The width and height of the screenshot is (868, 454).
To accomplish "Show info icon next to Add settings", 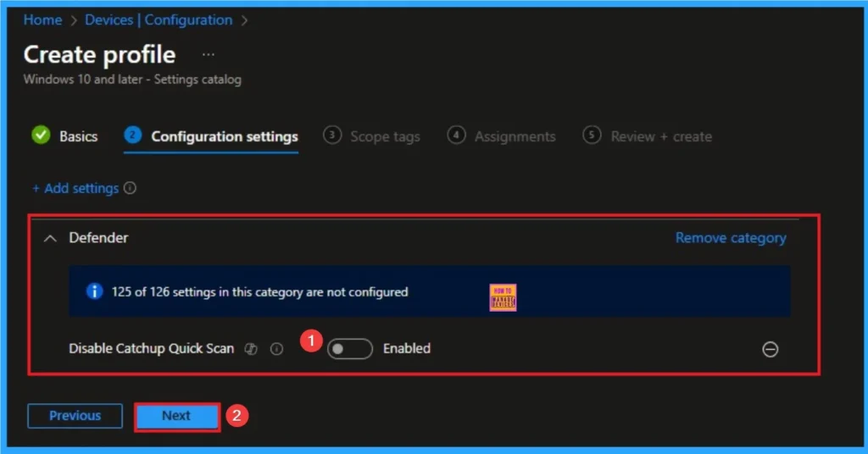I will tap(130, 188).
